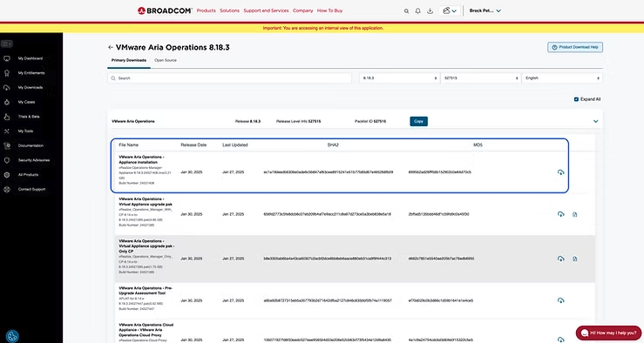Click the My Downloads cloud icon in sidebar
Screen dimensions: 644x343
click(x=7, y=88)
